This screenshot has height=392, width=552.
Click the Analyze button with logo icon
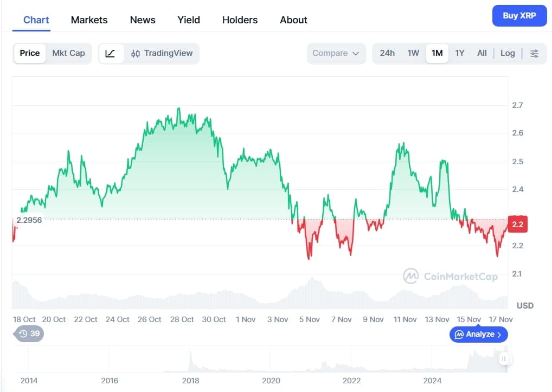(x=478, y=334)
